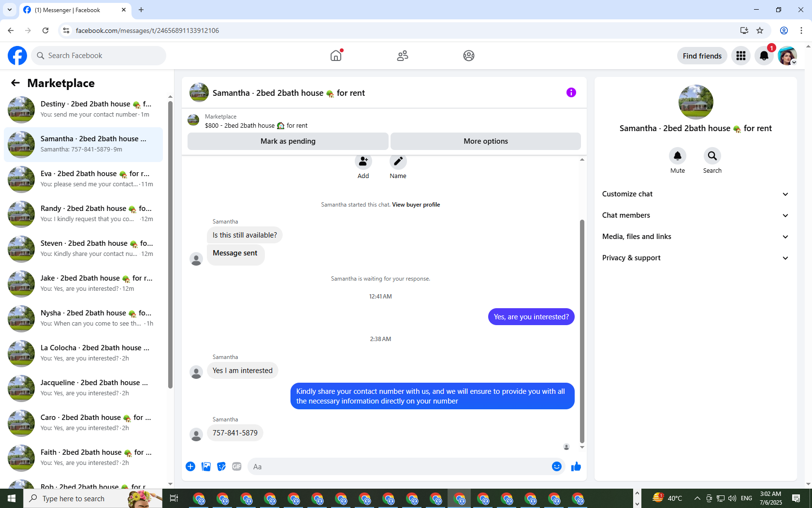The height and width of the screenshot is (508, 812).
Task: Open ENG language indicator in tray
Action: [746, 498]
